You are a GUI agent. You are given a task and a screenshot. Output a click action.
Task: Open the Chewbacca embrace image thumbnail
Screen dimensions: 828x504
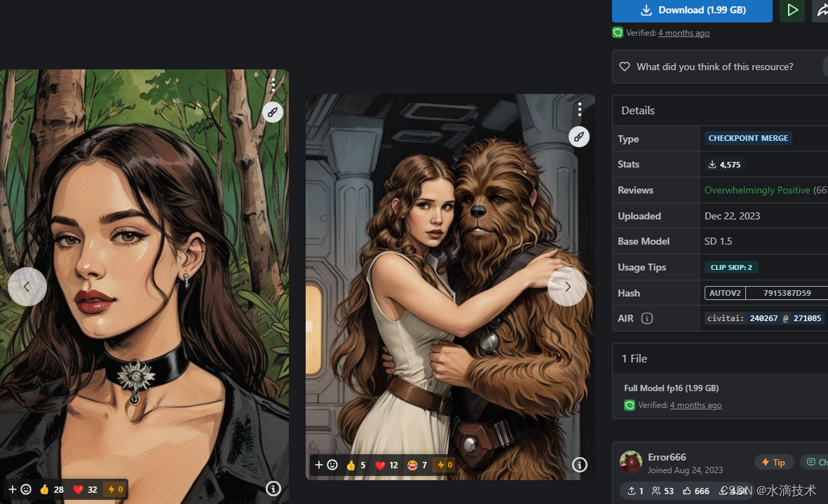[x=450, y=287]
